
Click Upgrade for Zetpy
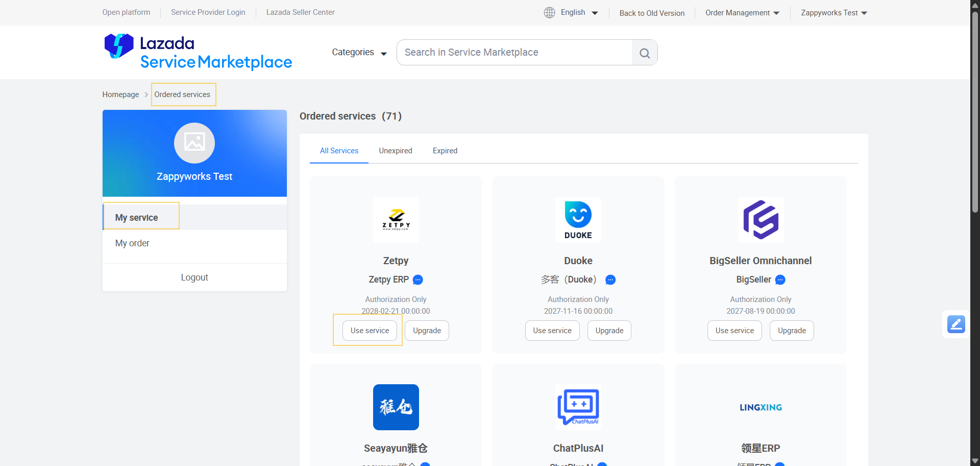(427, 331)
